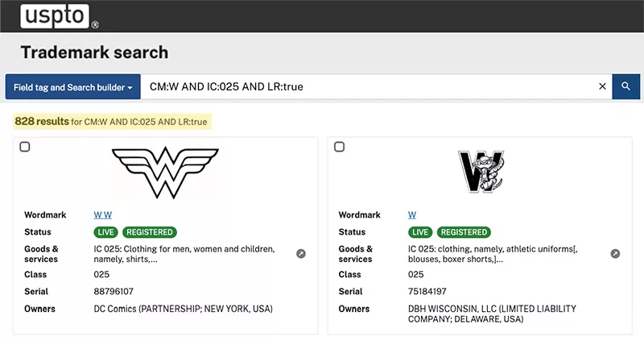Screen dimensions: 644x345
Task: Clear the search query with X icon
Action: click(x=602, y=86)
